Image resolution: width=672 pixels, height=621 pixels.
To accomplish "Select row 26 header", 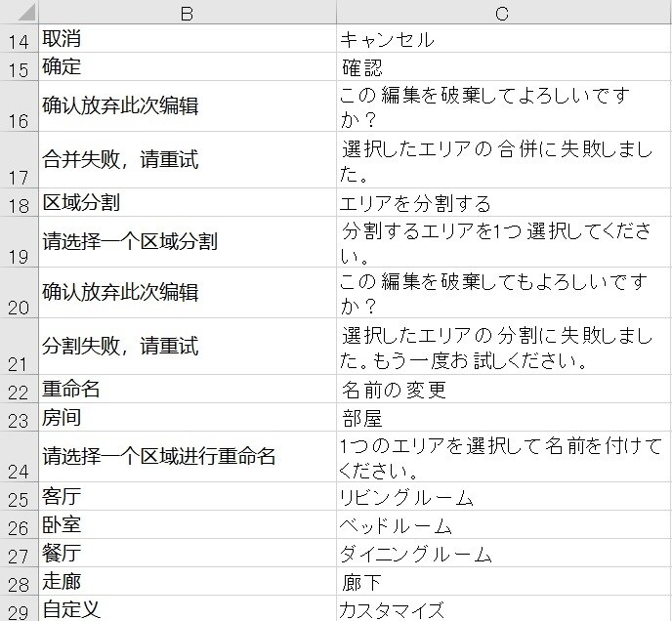I will (x=19, y=524).
